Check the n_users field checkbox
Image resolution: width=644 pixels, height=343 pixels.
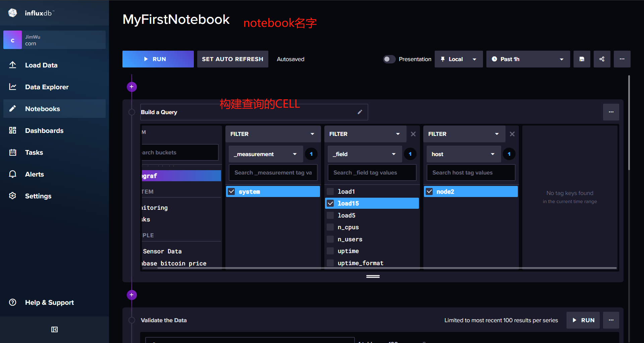(x=330, y=239)
